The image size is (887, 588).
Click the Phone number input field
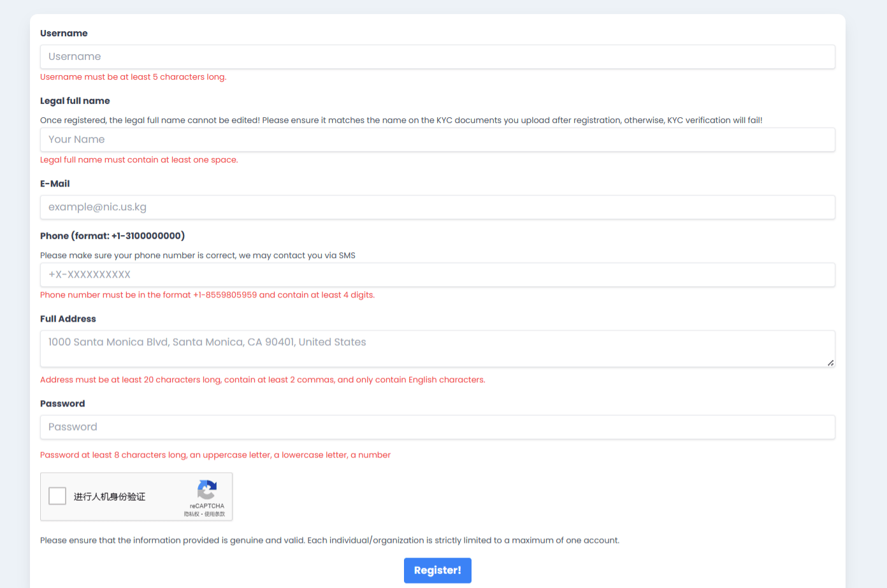click(437, 275)
